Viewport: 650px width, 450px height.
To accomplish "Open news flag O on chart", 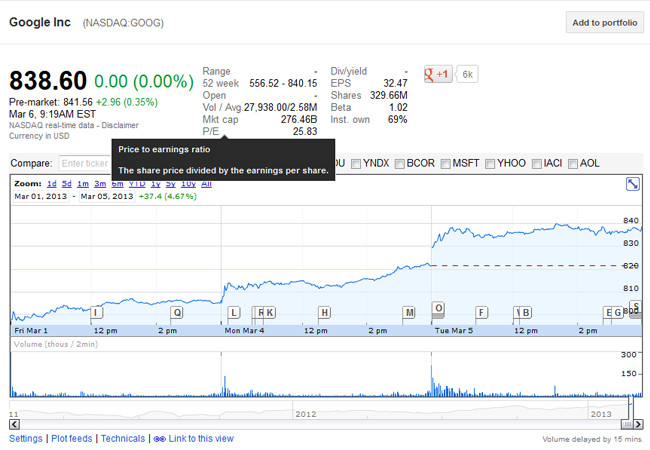I will [x=438, y=308].
